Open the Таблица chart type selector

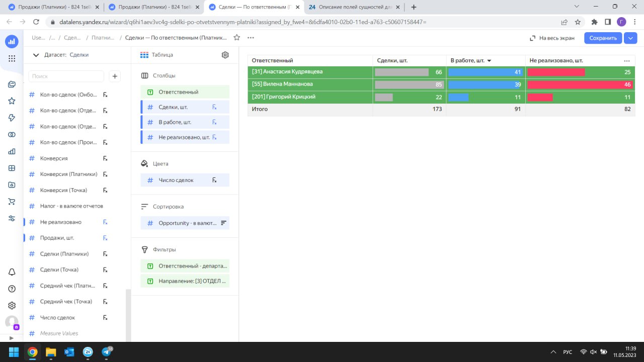point(156,55)
